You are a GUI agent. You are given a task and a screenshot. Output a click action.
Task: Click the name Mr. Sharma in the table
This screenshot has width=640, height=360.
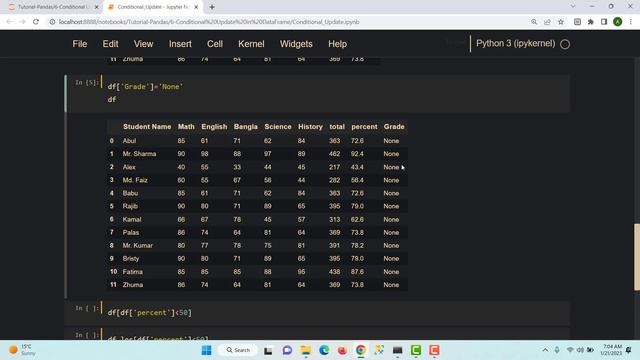click(139, 154)
